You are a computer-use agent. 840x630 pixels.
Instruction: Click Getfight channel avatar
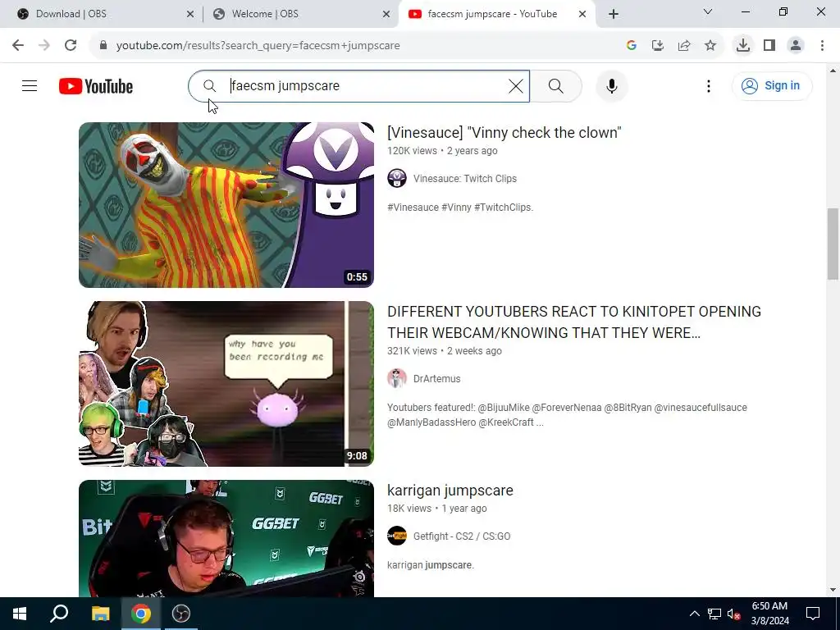pyautogui.click(x=397, y=536)
